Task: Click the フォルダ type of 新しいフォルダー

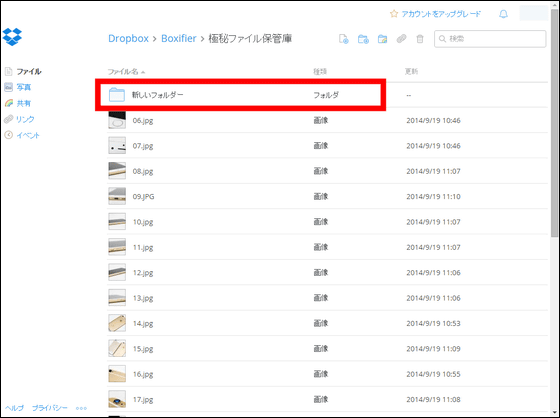Action: click(326, 95)
